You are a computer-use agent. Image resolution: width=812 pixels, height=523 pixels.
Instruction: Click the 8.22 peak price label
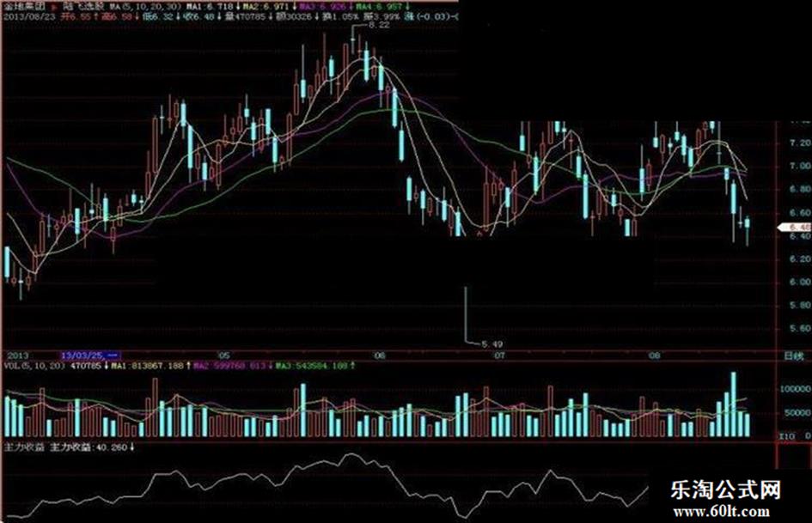pyautogui.click(x=378, y=25)
